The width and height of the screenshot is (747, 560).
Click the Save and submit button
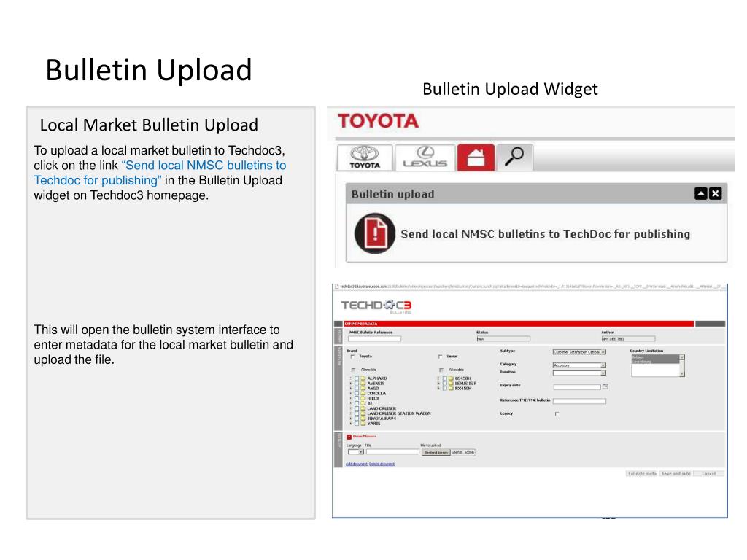675,474
